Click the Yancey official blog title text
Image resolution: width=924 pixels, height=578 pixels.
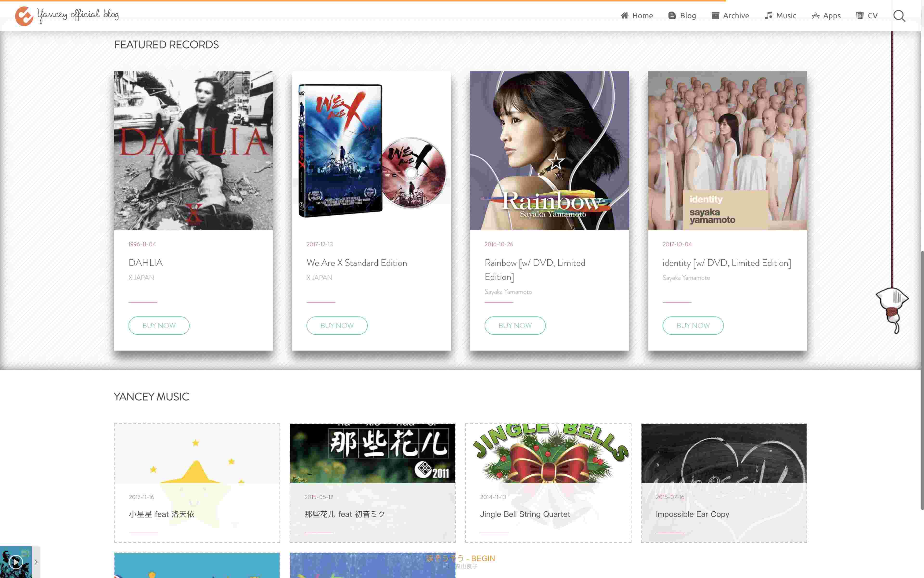[x=78, y=15]
